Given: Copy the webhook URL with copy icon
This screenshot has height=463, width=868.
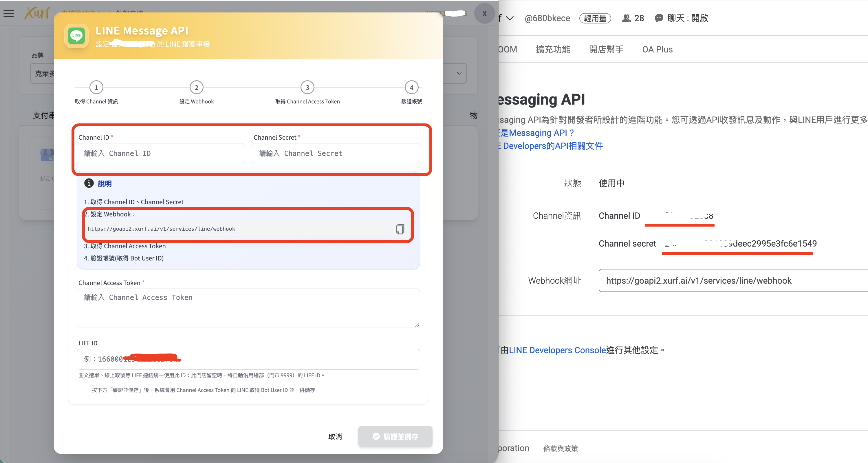Looking at the screenshot, I should pos(400,229).
